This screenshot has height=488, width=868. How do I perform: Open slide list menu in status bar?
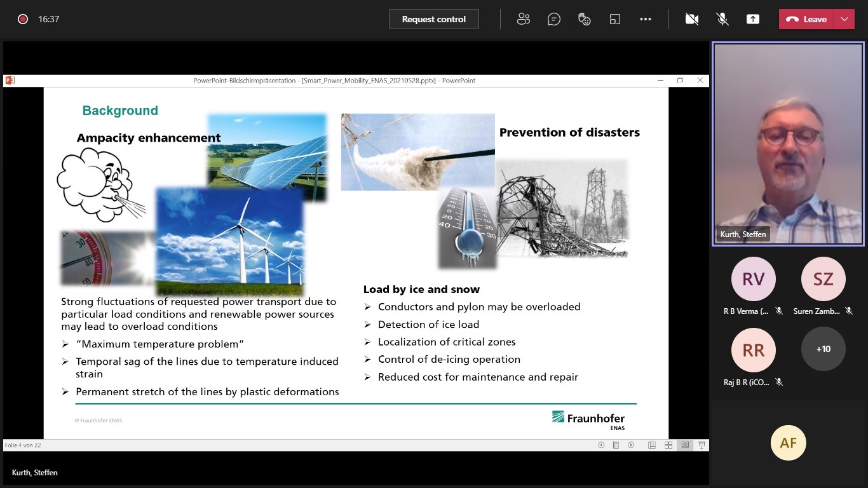coord(616,445)
